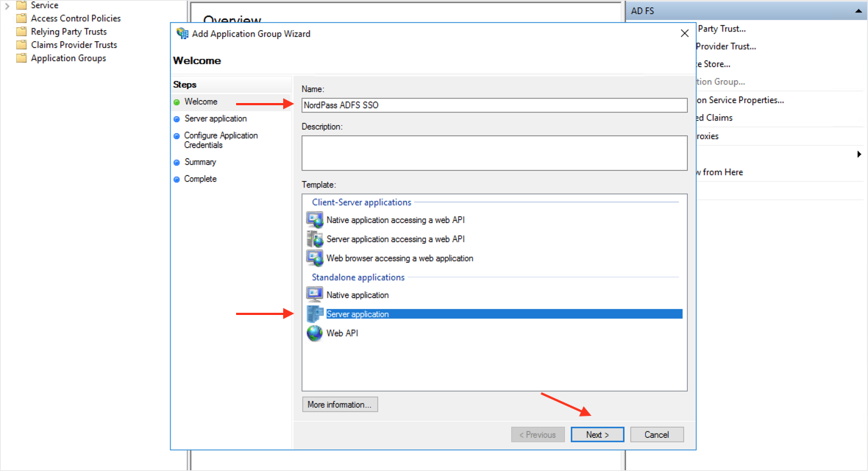Select the standalone Native application template

[357, 295]
